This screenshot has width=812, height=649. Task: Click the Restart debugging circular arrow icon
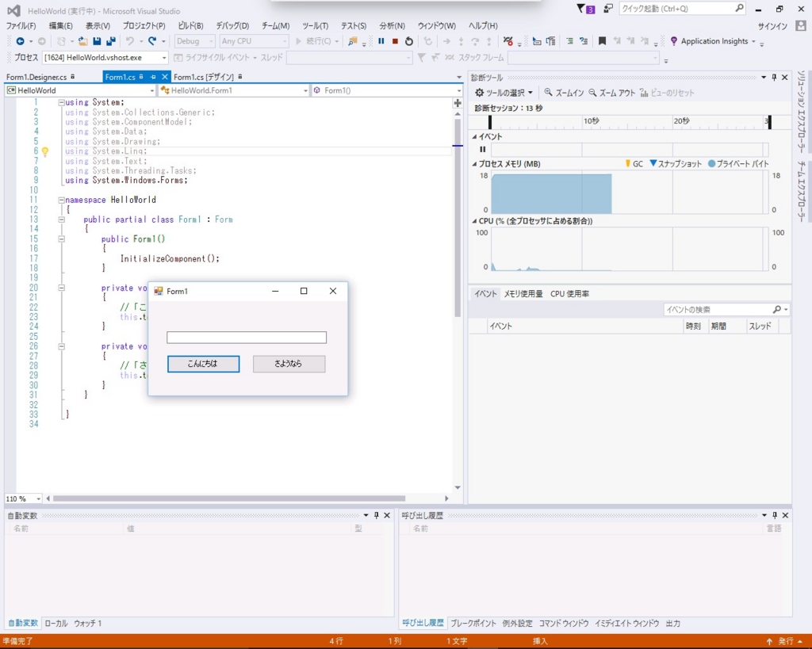click(409, 41)
